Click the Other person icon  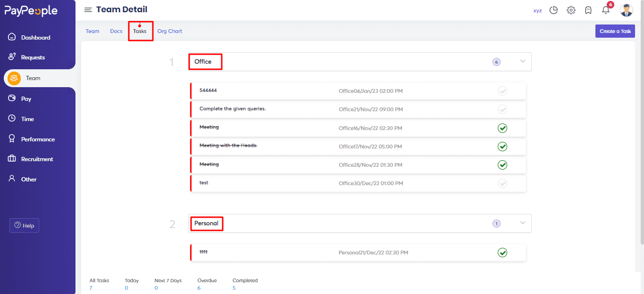[x=12, y=179]
